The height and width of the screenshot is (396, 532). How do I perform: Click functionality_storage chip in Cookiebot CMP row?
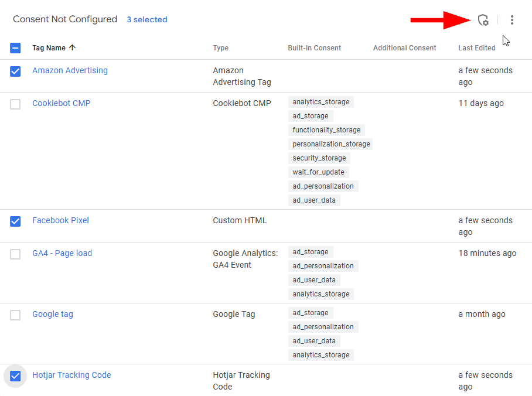pyautogui.click(x=326, y=130)
